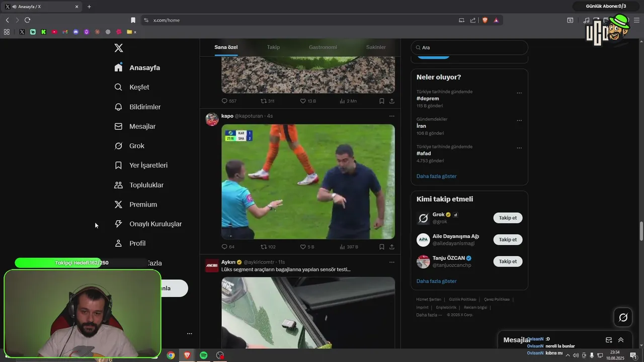The image size is (644, 362).
Task: Open more options for #deprem trend
Action: (519, 93)
